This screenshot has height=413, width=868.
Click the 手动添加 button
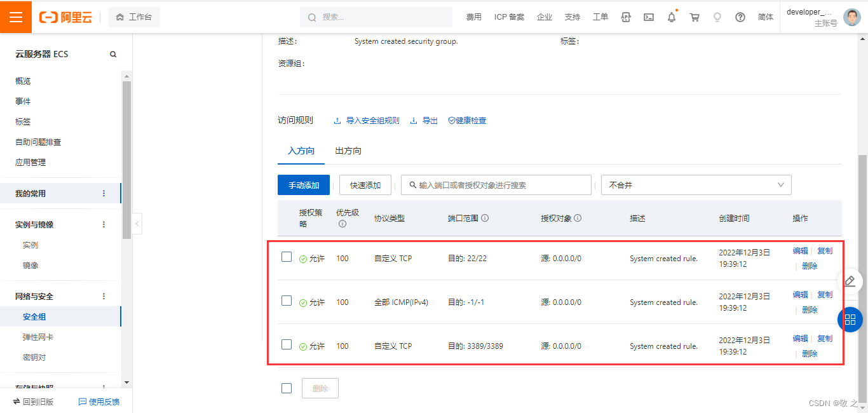coord(302,184)
